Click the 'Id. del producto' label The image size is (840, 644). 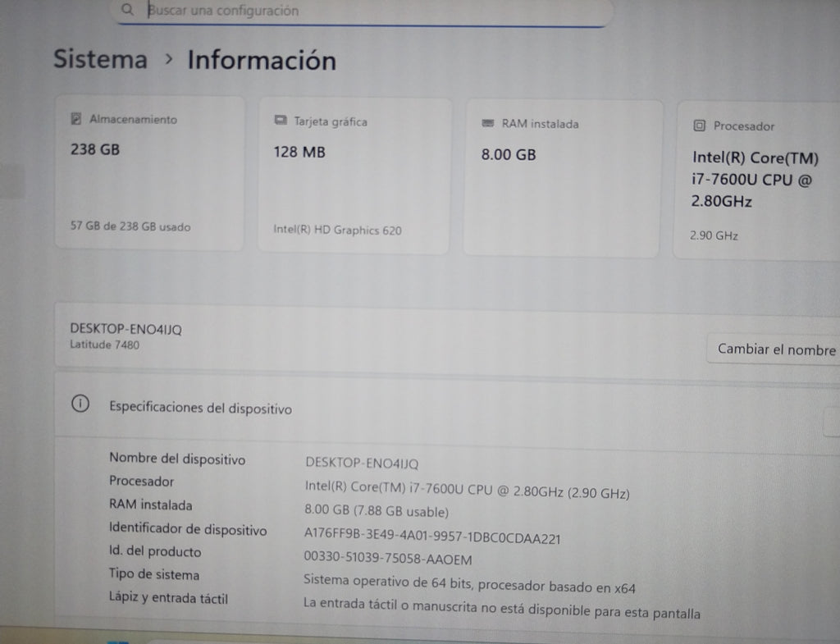pos(155,550)
